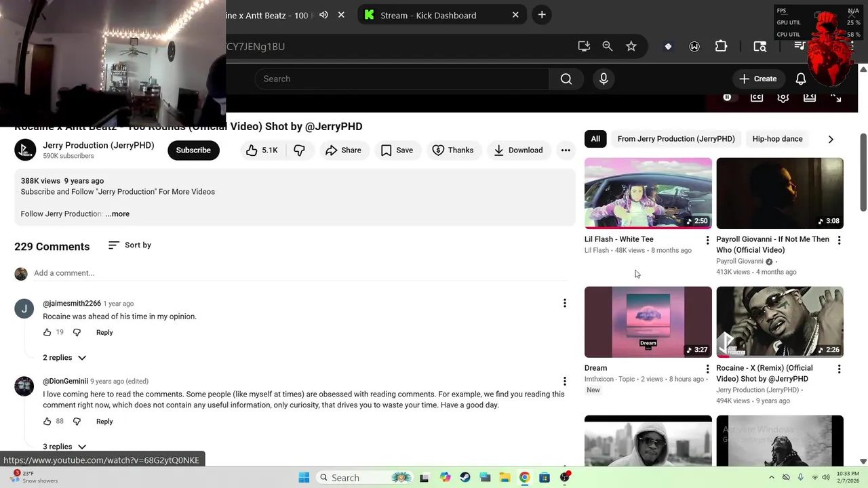This screenshot has height=488, width=868.
Task: Open YouTube notifications bell
Action: click(x=801, y=79)
